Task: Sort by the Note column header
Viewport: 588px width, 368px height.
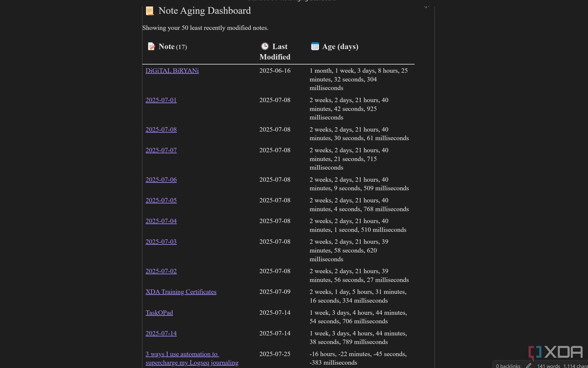Action: click(x=167, y=47)
